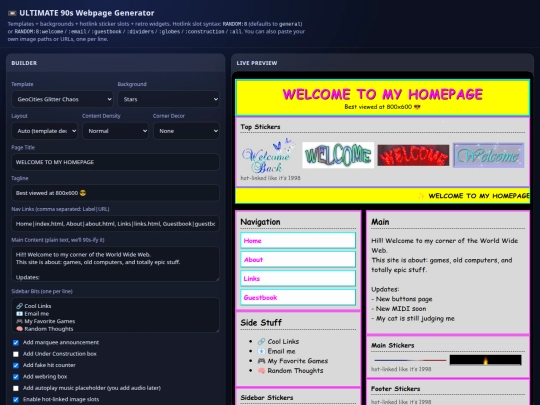Click the 'New buttons page' update line
The image size is (540, 405).
point(402,299)
